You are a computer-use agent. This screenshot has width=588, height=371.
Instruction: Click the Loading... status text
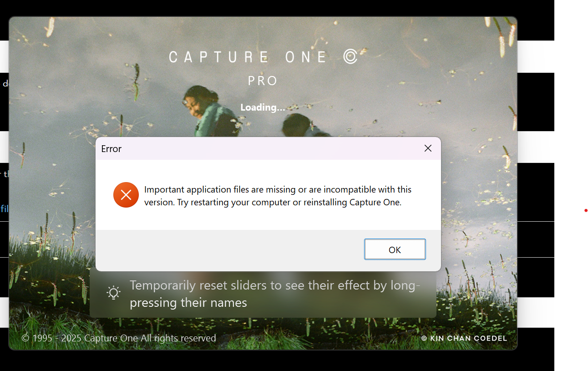[x=263, y=107]
